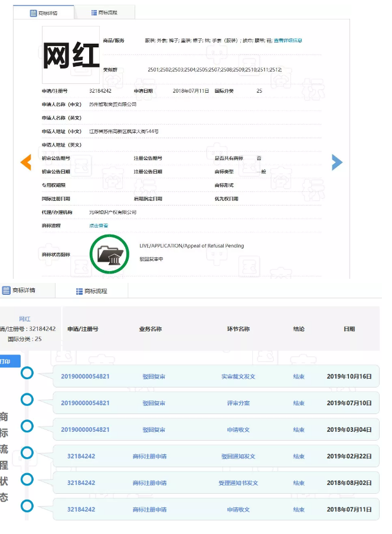Open the 查看详细信息 link
The width and height of the screenshot is (392, 534).
click(x=288, y=41)
